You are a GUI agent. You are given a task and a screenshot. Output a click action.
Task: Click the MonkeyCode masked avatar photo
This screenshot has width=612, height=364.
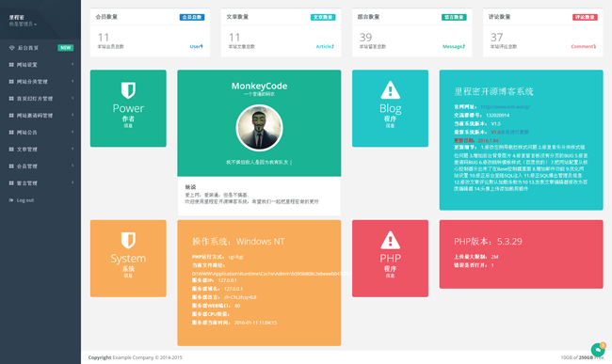click(259, 127)
